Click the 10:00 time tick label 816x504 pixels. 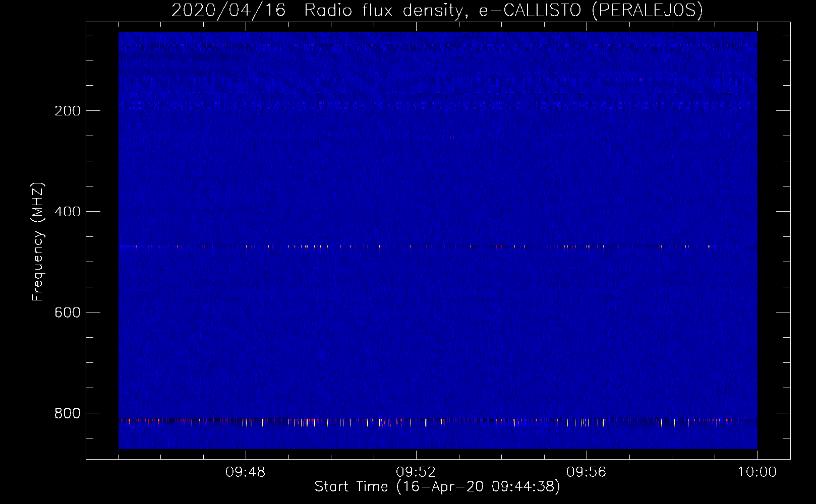tap(757, 472)
